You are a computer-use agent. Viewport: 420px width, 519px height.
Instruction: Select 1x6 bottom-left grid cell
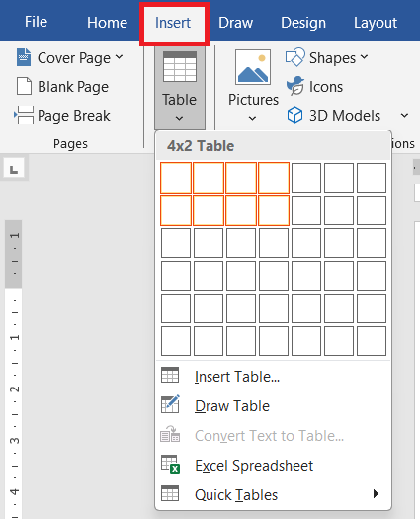coord(176,341)
